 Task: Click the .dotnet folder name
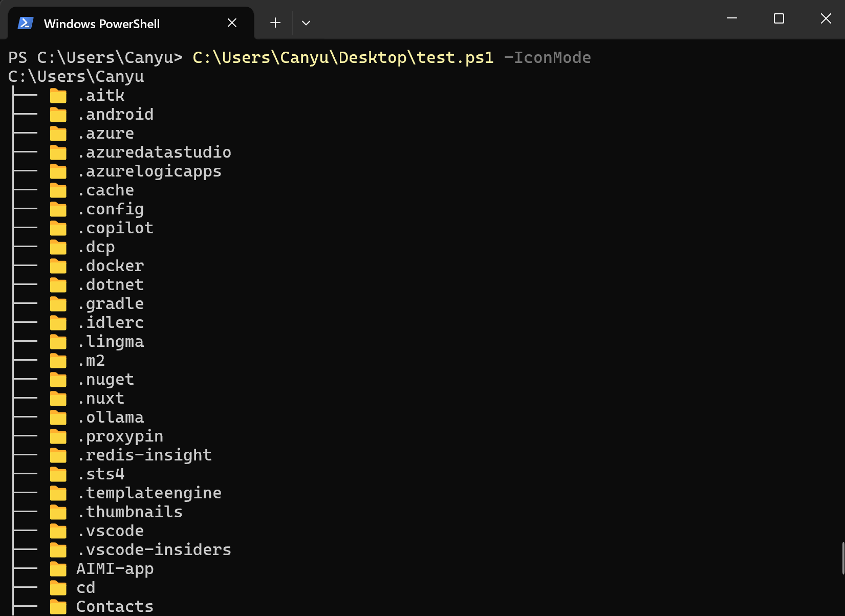[111, 285]
